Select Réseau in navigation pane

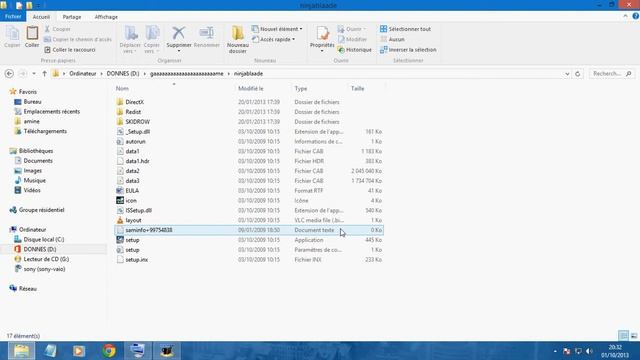point(28,289)
